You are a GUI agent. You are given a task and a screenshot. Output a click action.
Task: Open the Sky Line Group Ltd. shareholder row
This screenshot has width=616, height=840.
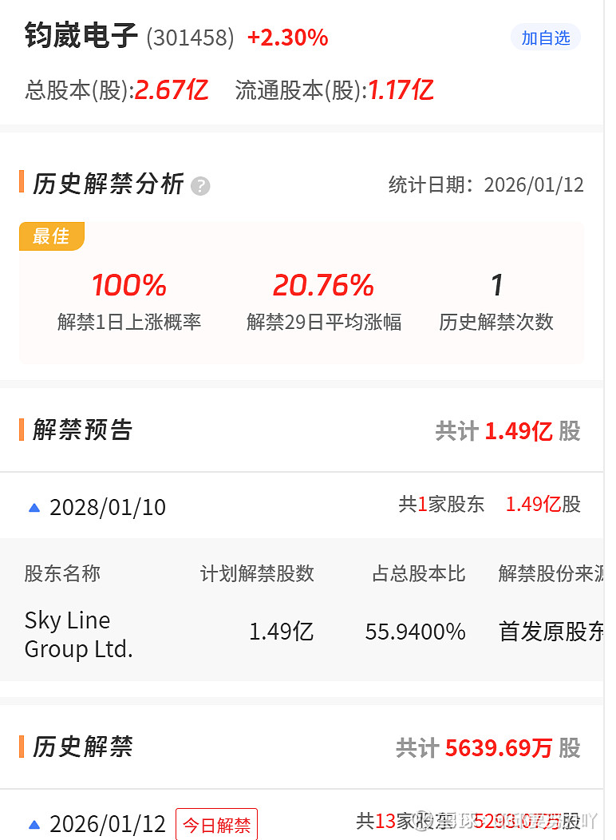coord(79,634)
